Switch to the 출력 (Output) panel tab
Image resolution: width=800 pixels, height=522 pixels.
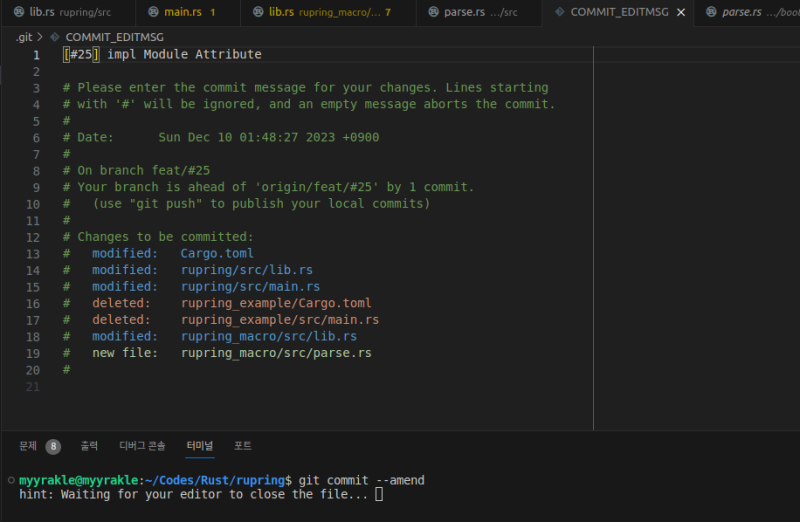pos(89,446)
